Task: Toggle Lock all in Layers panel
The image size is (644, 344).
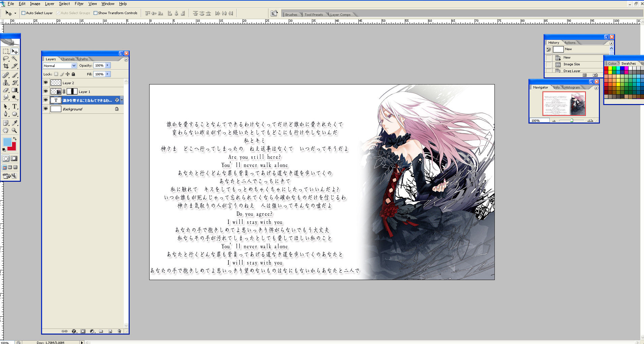Action: (73, 74)
